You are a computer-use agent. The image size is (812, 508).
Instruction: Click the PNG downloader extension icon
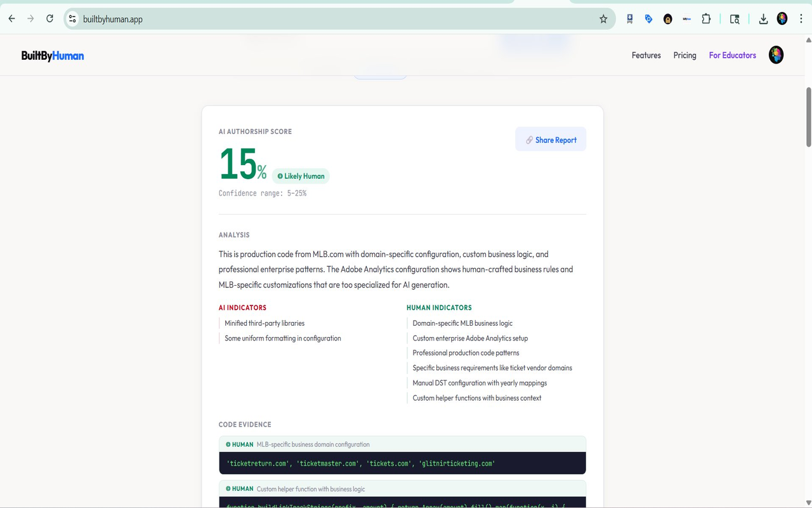click(x=629, y=18)
